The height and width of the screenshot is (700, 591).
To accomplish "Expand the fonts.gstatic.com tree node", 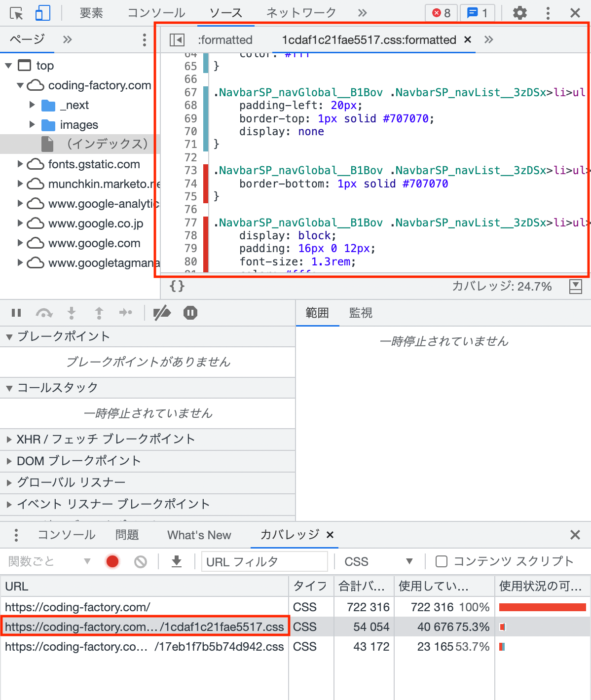I will (20, 164).
